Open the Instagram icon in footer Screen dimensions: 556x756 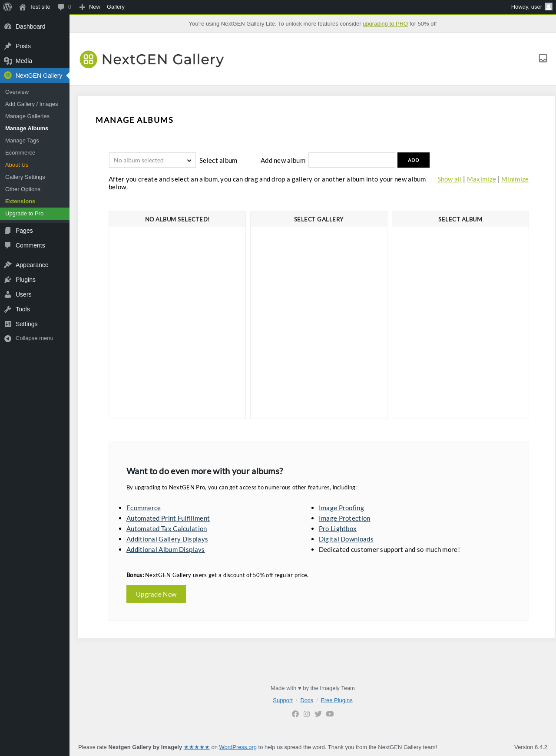click(x=307, y=714)
